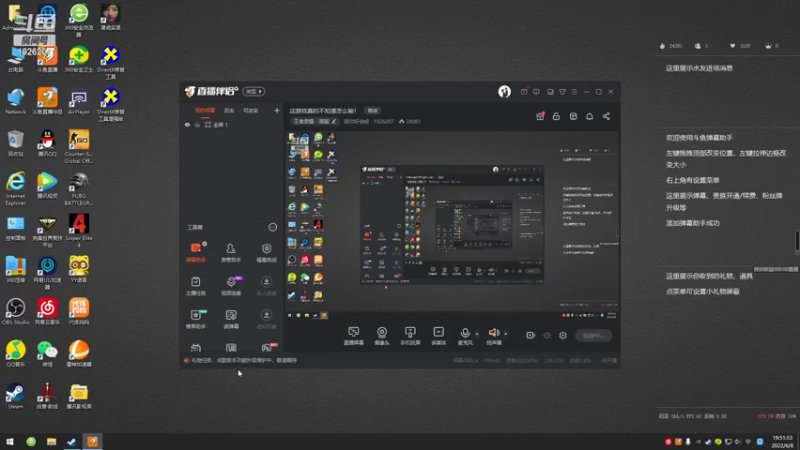
Task: Open the 微信 WeChat desktop icon
Action: (x=47, y=353)
